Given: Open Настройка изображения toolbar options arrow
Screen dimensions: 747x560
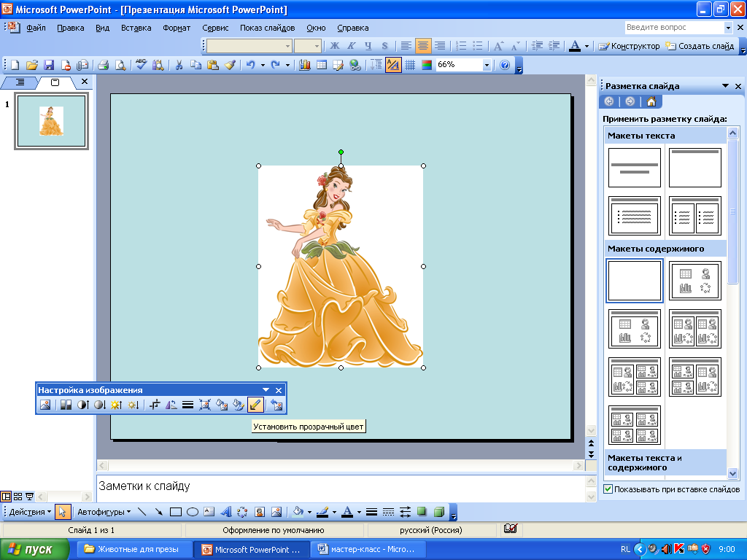Looking at the screenshot, I should [266, 390].
